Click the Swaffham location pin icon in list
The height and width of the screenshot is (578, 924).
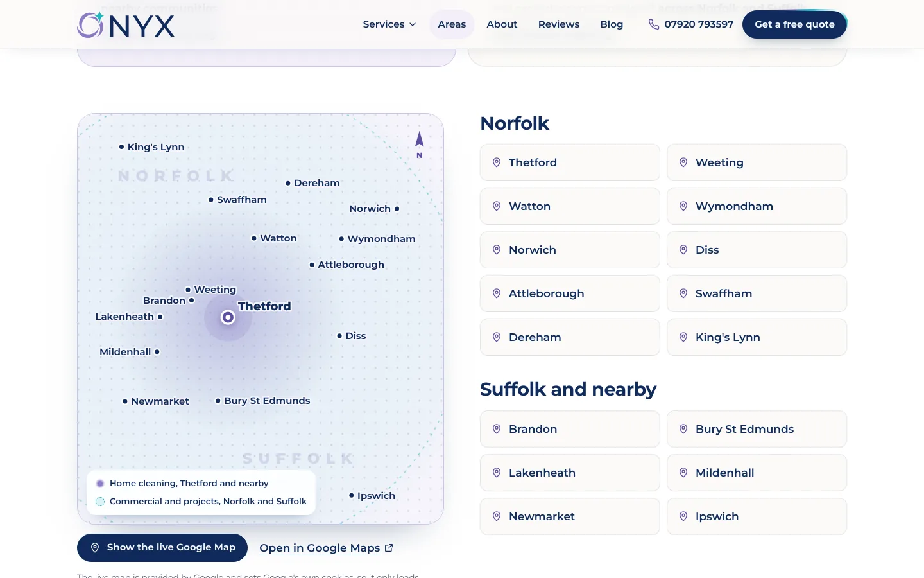point(683,293)
